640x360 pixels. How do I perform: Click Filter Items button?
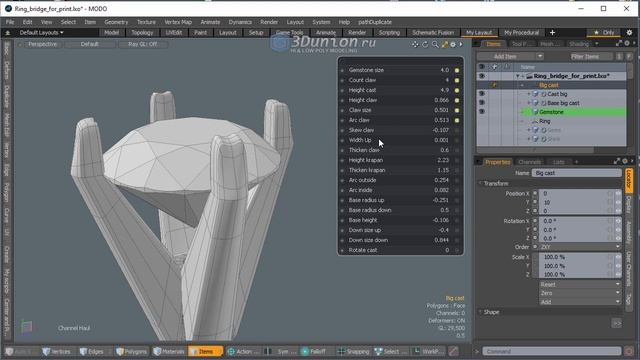click(x=585, y=56)
